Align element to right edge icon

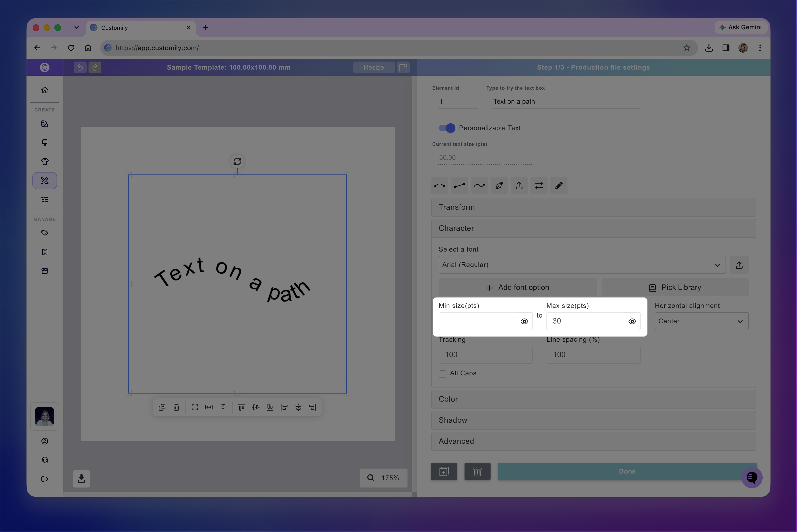click(313, 407)
